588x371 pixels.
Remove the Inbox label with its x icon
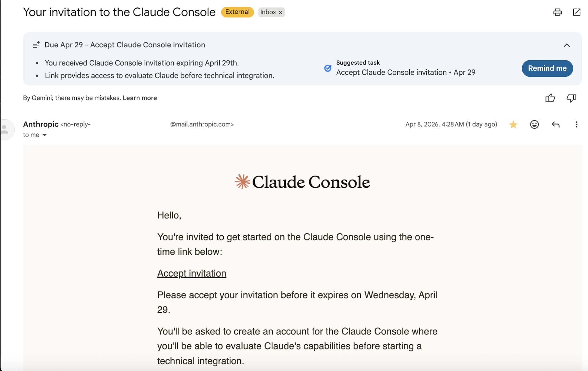click(281, 12)
